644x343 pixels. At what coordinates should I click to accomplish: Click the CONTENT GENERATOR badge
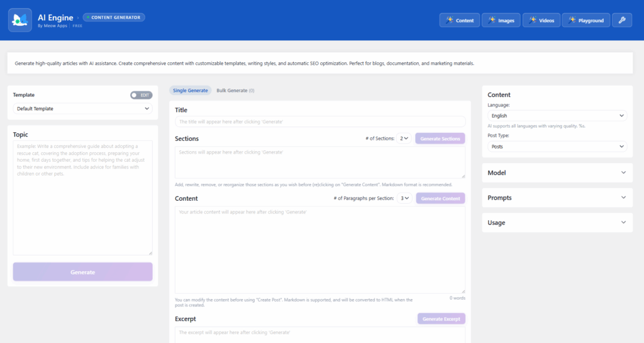point(114,17)
